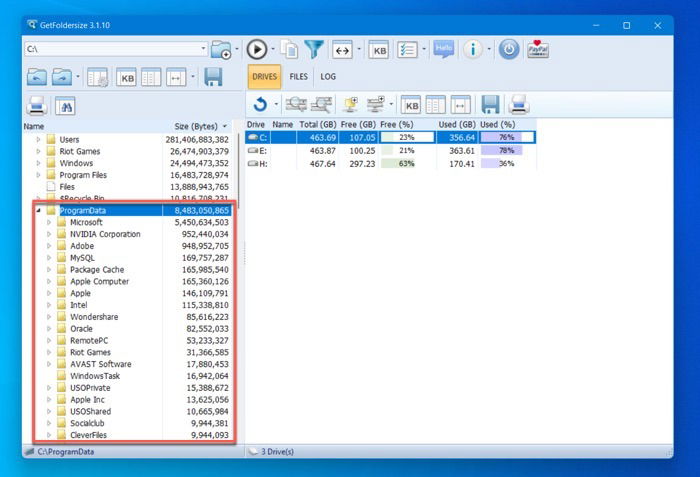Viewport: 700px width, 477px height.
Task: Click the top-row column width arrows icon
Action: coord(342,50)
